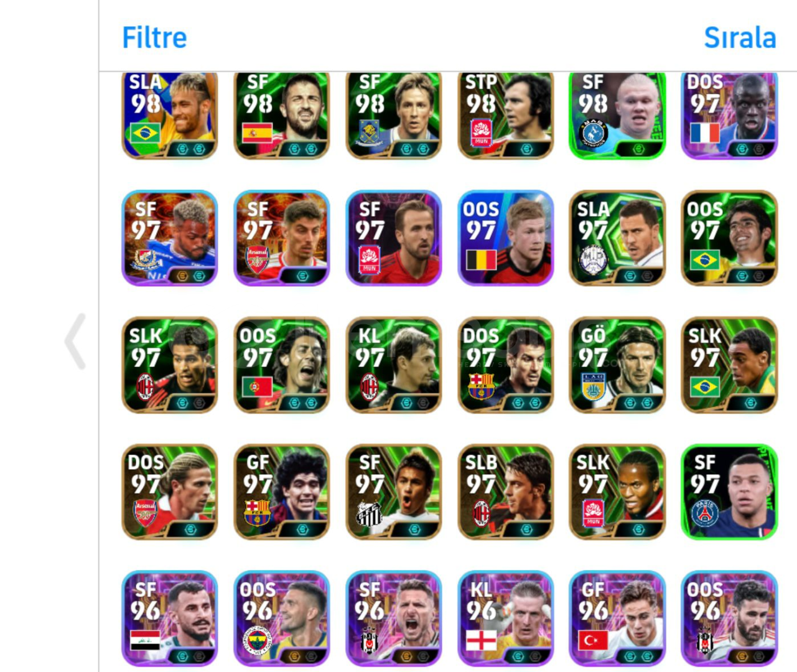Select the STP 98 defender card
This screenshot has width=797, height=672.
[x=505, y=115]
